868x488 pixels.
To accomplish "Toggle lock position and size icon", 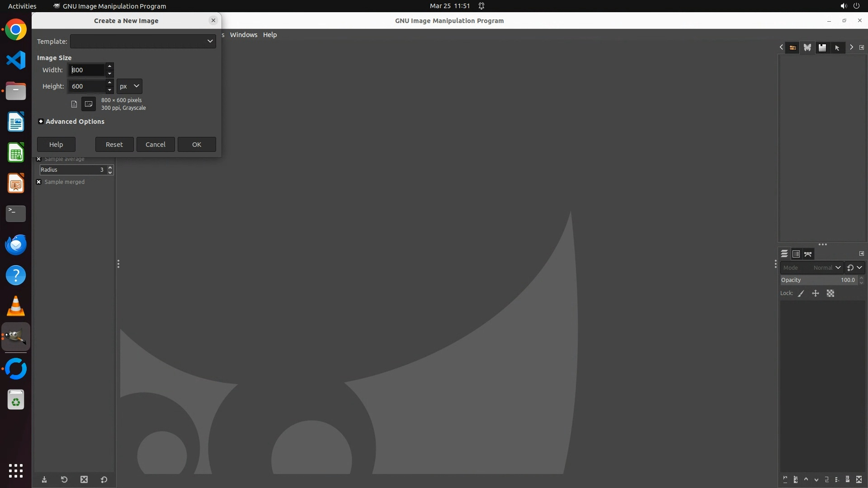I will click(816, 294).
